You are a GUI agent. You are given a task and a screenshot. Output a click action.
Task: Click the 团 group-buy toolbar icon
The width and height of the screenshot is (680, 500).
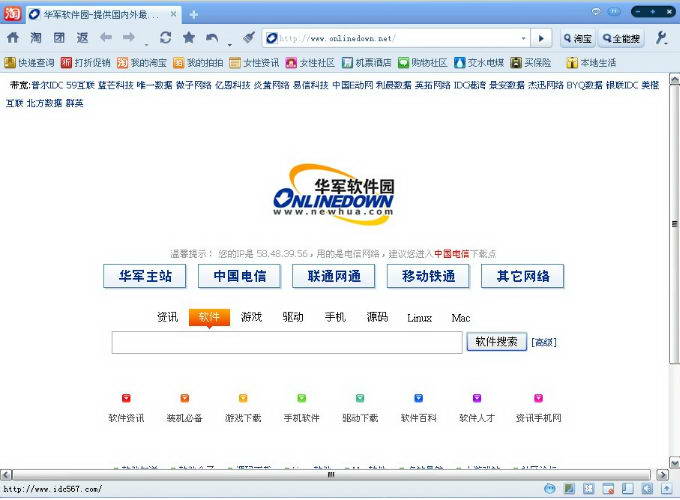pos(59,38)
